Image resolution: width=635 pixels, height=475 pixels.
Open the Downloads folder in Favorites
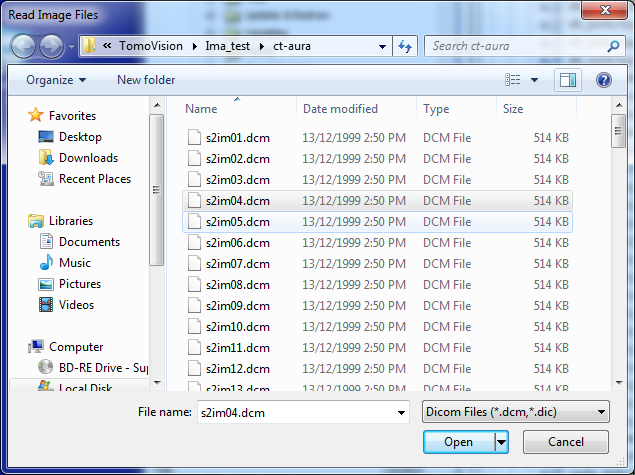click(x=46, y=158)
